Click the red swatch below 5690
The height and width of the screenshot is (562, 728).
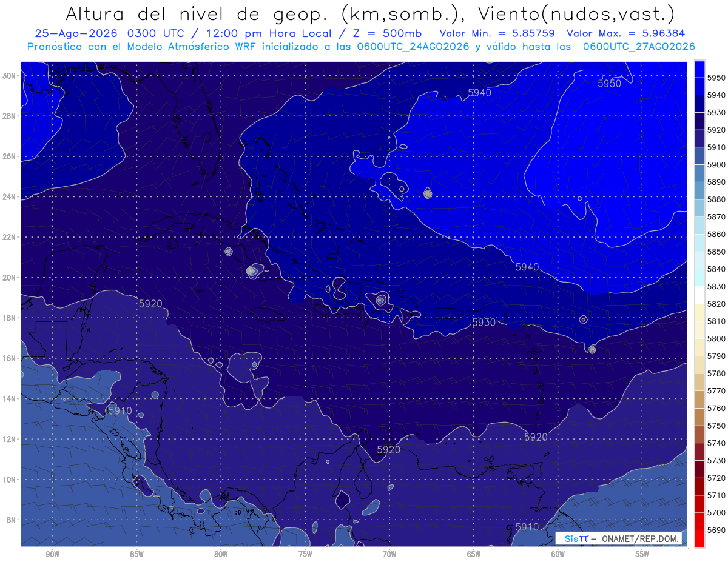coord(699,538)
